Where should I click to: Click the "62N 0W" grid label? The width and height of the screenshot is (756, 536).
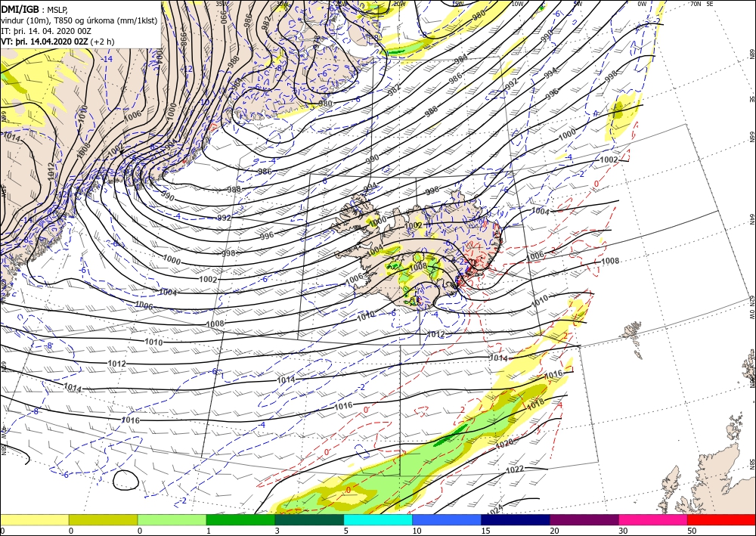(x=751, y=308)
